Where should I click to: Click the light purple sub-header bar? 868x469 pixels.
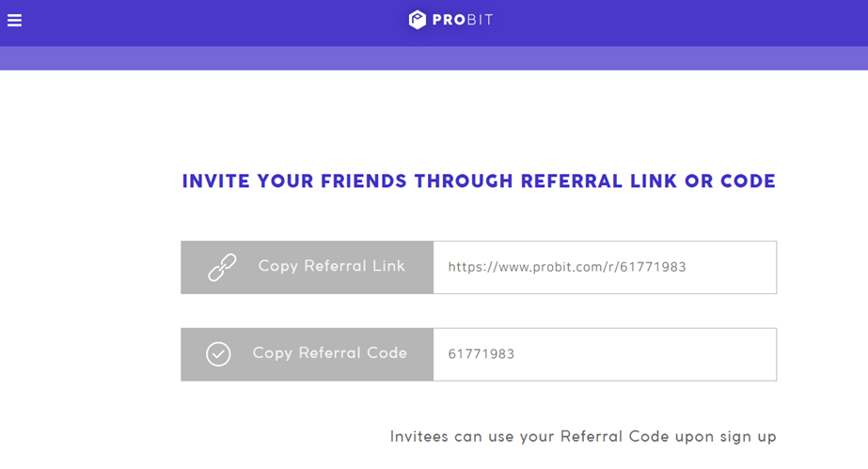434,58
